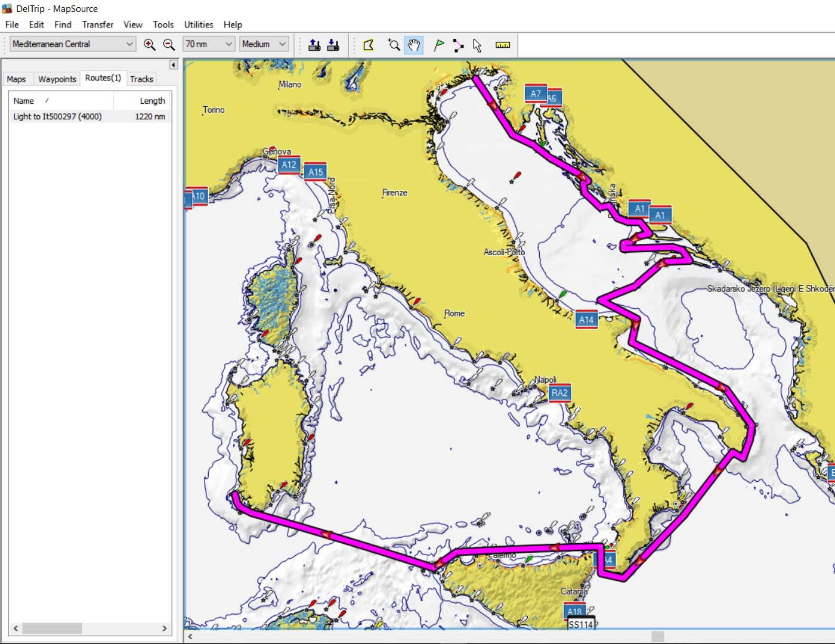835x644 pixels.
Task: Pick the Selection arrow tool
Action: pos(477,45)
